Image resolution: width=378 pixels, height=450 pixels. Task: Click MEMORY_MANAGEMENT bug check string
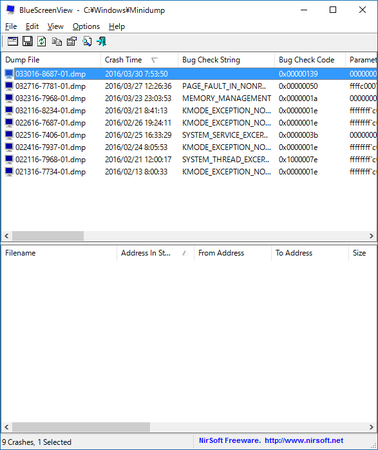point(226,98)
